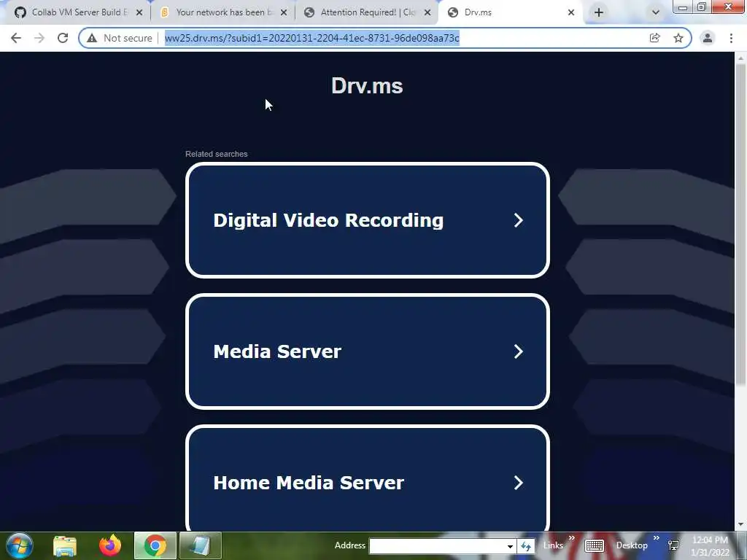Open the taskbar clock and date
Viewport: 747px width, 560px height.
click(710, 546)
